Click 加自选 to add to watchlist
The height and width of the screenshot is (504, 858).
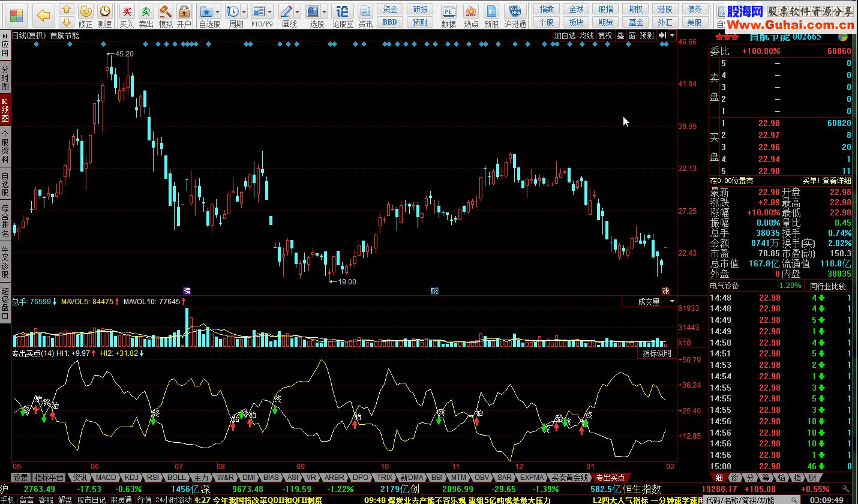(565, 35)
